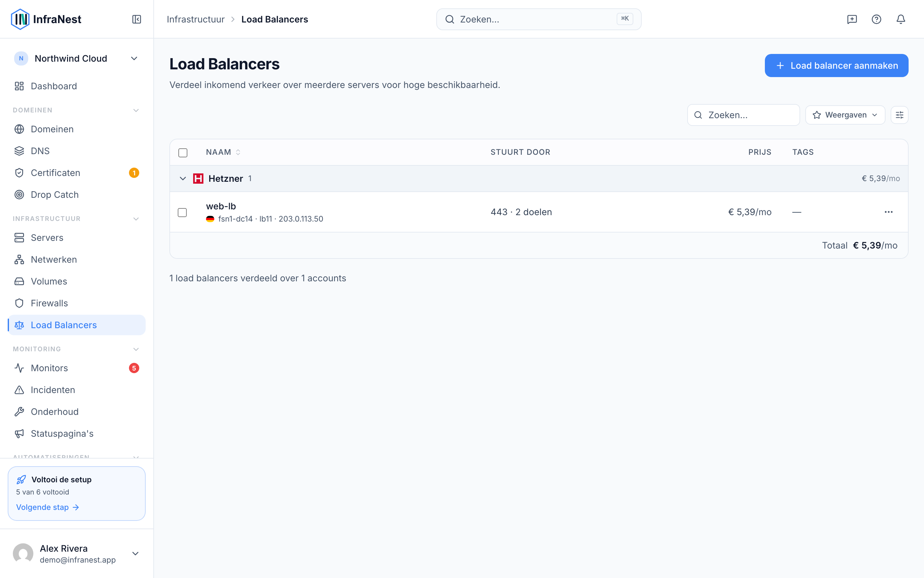The width and height of the screenshot is (924, 578).
Task: Select the web-lb row checkbox
Action: click(x=183, y=212)
